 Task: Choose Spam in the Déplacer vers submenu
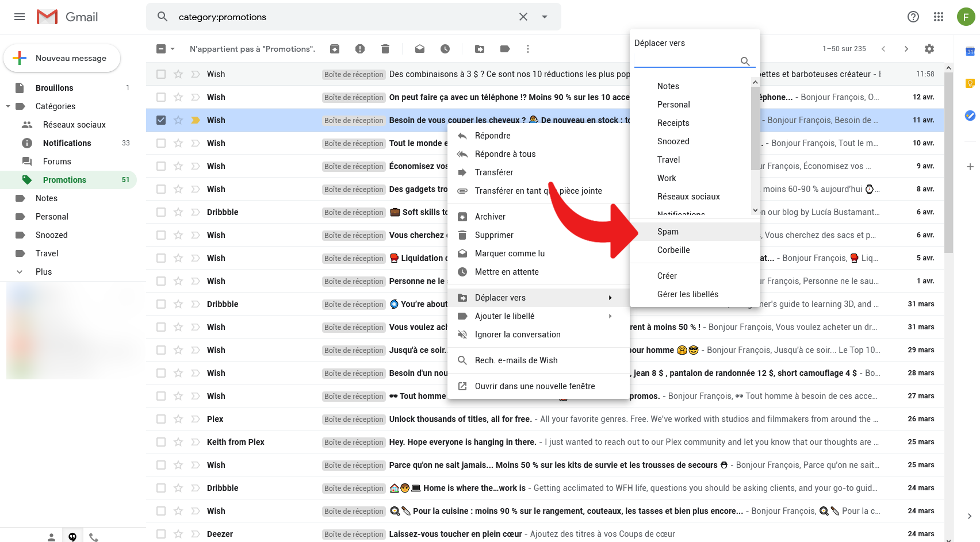[668, 231]
